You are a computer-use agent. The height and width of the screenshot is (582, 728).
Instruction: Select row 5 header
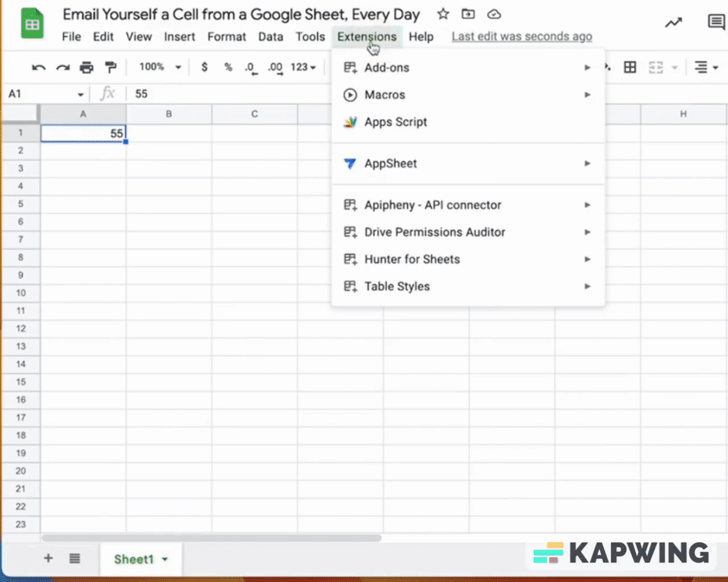pyautogui.click(x=20, y=204)
